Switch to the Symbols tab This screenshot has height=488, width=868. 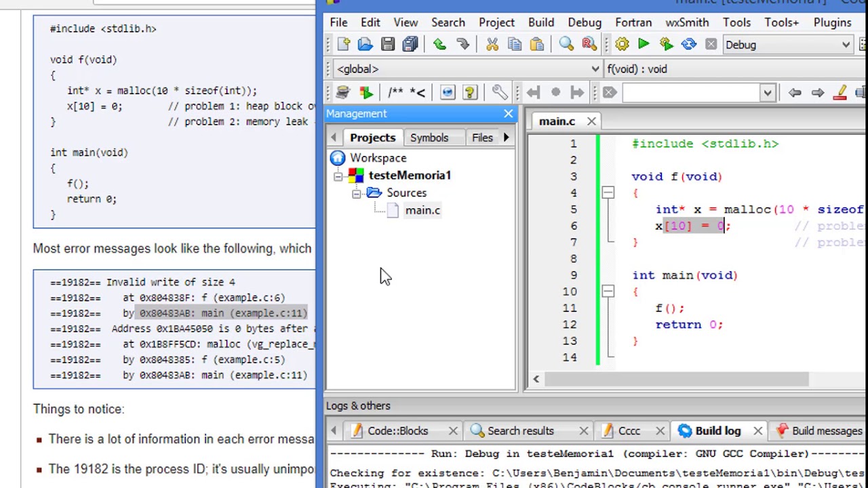(429, 138)
